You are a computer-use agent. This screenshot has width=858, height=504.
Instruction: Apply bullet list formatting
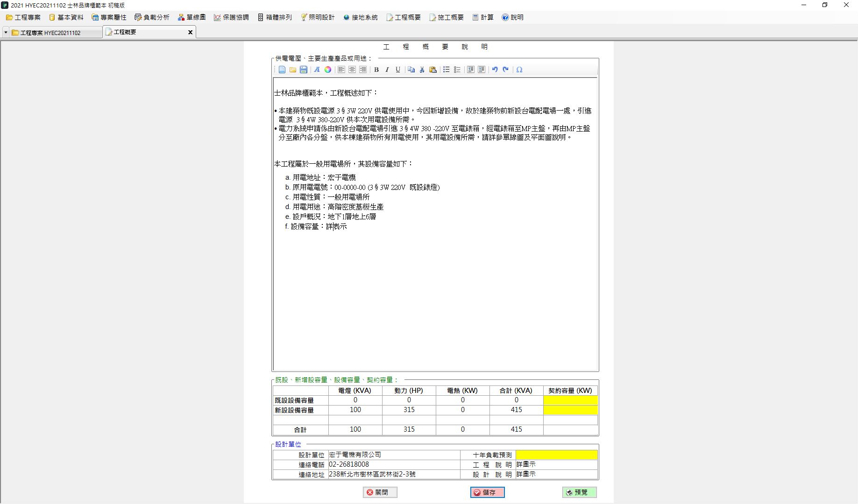[447, 70]
